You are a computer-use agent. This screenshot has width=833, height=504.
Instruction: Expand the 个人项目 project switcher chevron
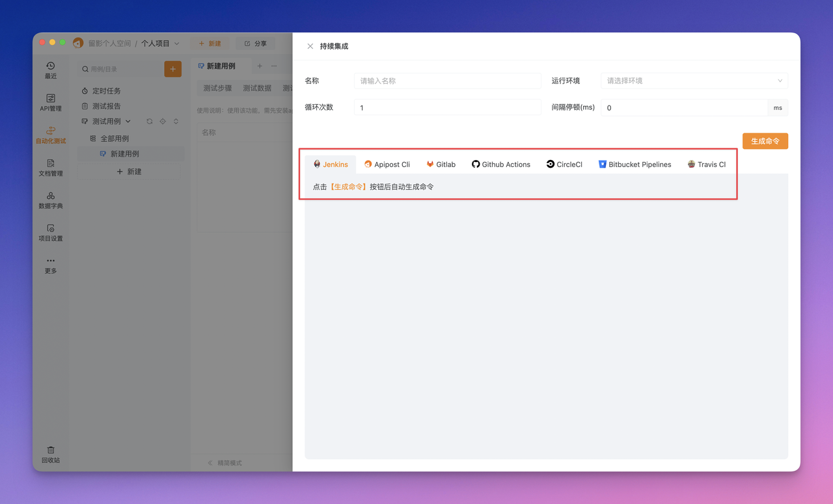tap(177, 44)
